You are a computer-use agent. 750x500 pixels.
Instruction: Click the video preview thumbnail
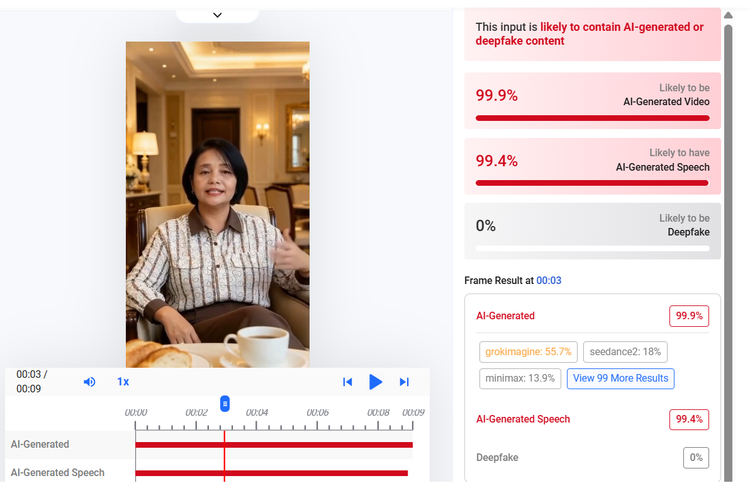[218, 204]
